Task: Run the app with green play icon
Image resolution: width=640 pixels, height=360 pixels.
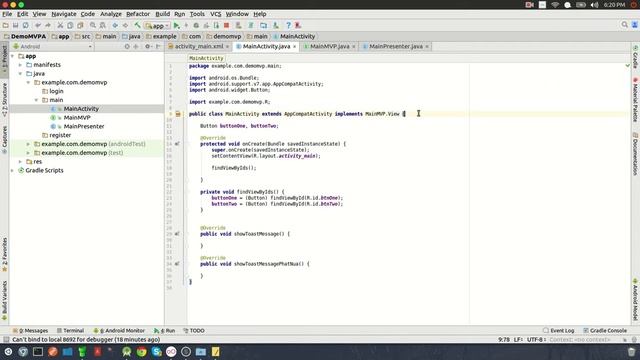Action: tap(176, 25)
